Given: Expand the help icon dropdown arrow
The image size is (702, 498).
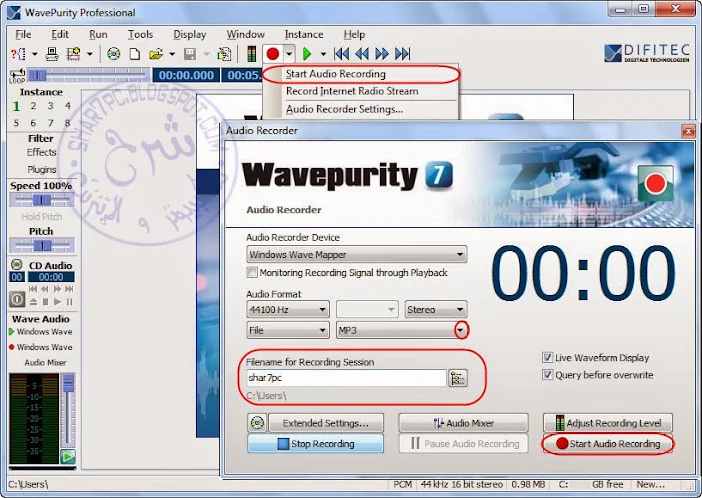Looking at the screenshot, I should click(x=35, y=54).
